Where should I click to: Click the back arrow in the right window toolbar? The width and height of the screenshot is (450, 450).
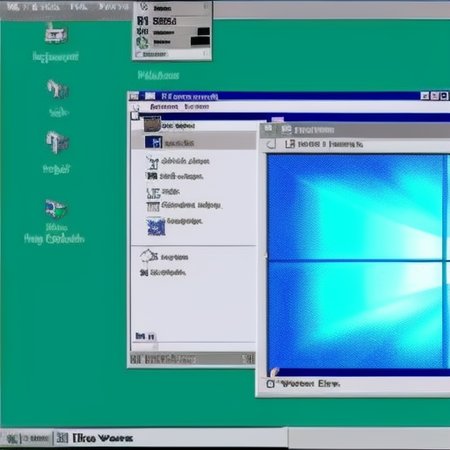click(271, 144)
